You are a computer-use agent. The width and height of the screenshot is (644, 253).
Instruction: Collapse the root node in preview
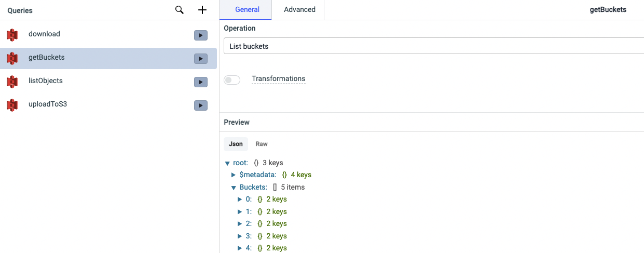228,163
